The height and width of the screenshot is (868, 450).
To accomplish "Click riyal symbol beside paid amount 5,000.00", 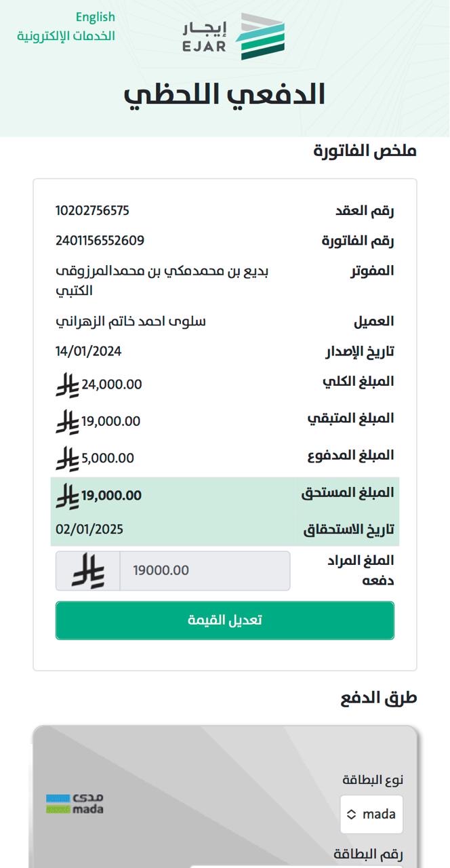I will [x=67, y=458].
